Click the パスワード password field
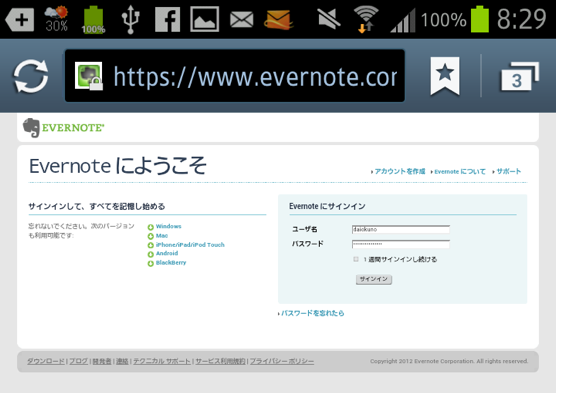 click(x=401, y=244)
